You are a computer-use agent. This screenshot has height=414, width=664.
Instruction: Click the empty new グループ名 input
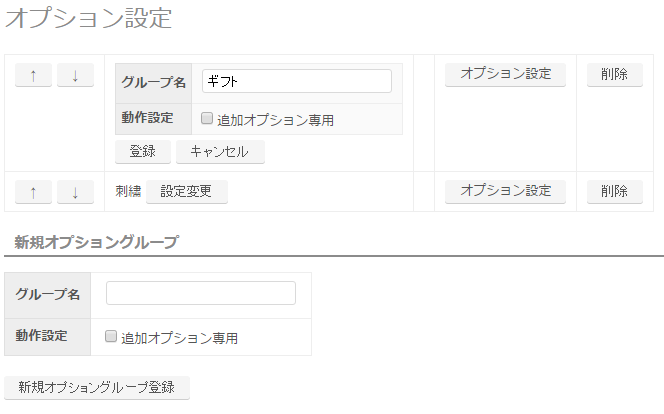(201, 293)
